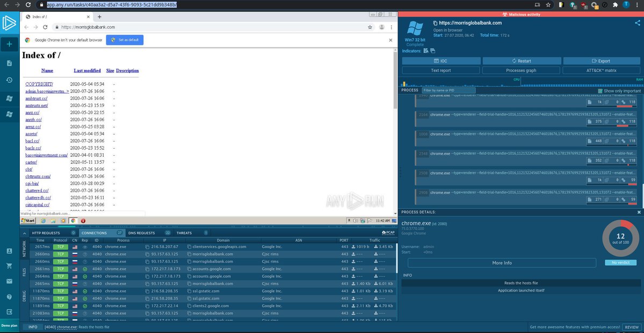Open task history clock icon in sidebar
Viewport: 644px width, 333px height.
click(x=10, y=80)
